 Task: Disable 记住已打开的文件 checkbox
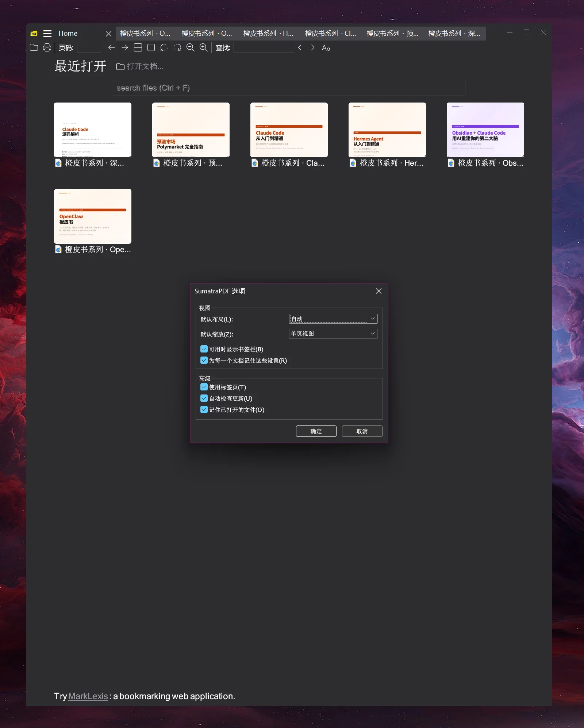tap(204, 410)
